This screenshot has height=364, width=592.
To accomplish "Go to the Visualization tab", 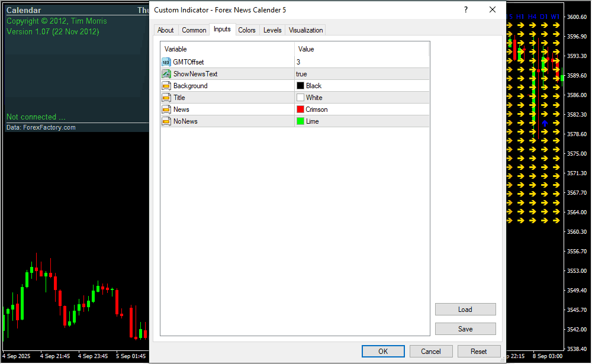I will point(306,30).
